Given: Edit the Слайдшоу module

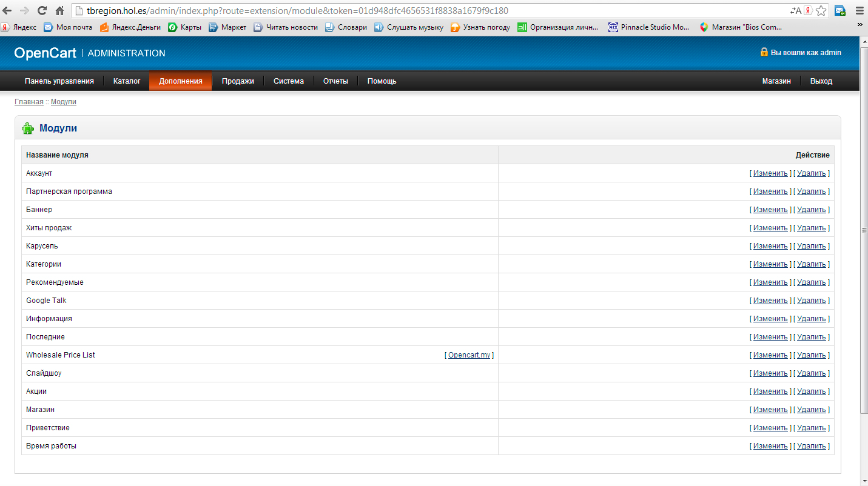Looking at the screenshot, I should [x=770, y=373].
